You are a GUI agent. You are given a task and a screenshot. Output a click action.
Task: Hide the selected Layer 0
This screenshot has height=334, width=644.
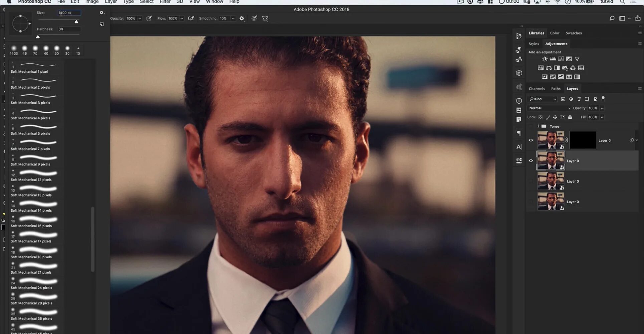coord(531,161)
